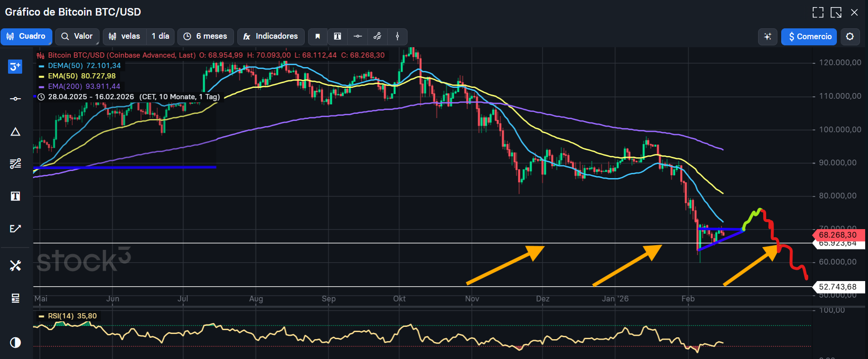The width and height of the screenshot is (868, 359).
Task: Click the Comercio trade button
Action: (809, 36)
